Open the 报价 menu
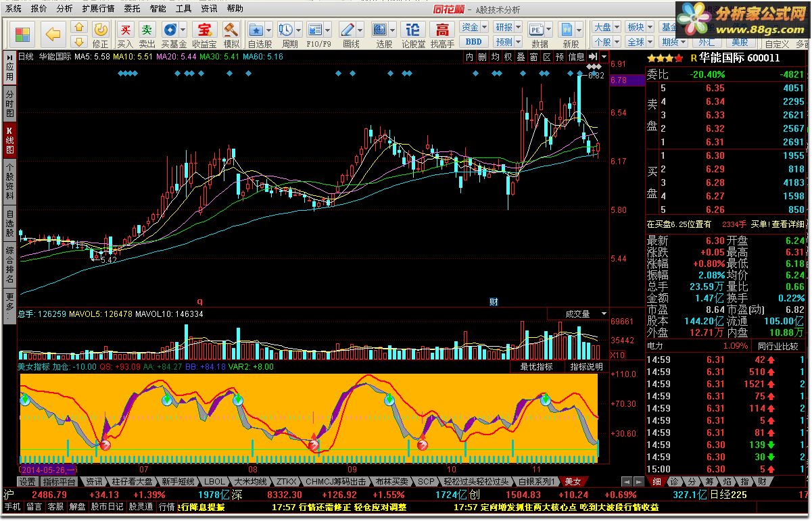 [39, 9]
